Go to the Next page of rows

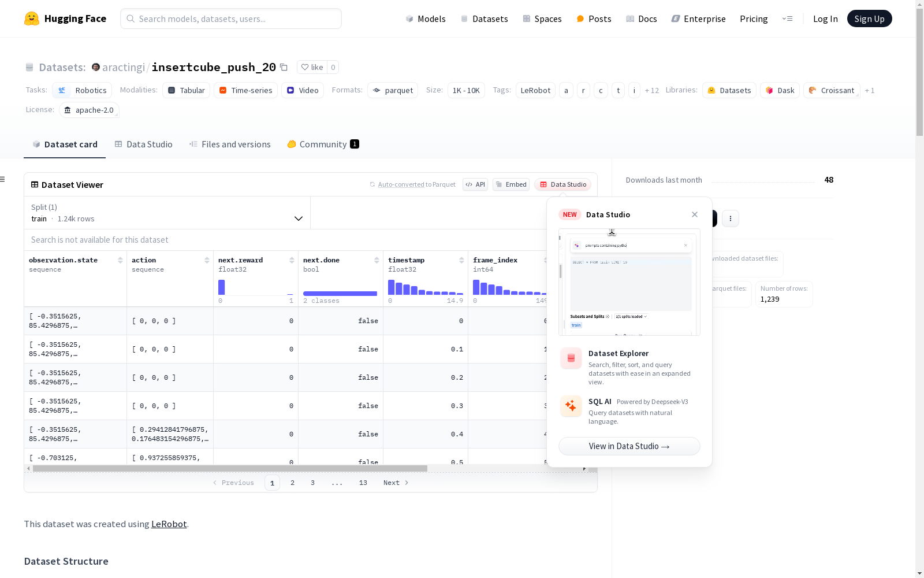coord(396,483)
